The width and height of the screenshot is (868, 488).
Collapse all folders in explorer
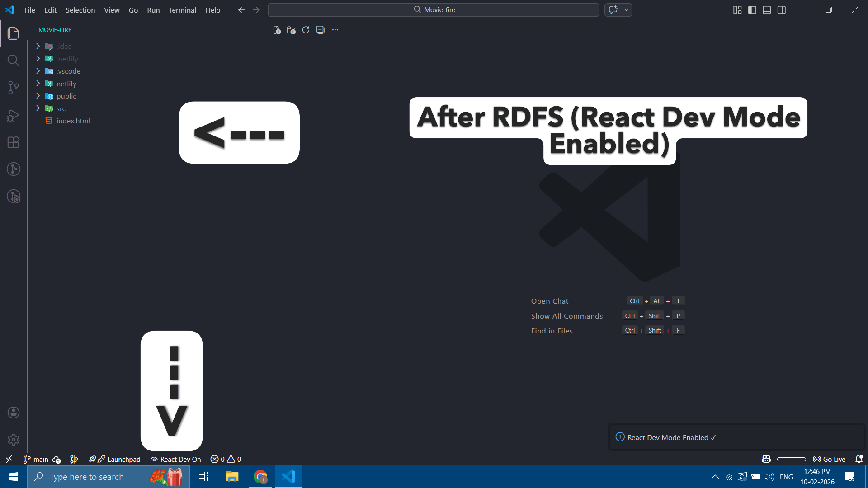pos(321,30)
